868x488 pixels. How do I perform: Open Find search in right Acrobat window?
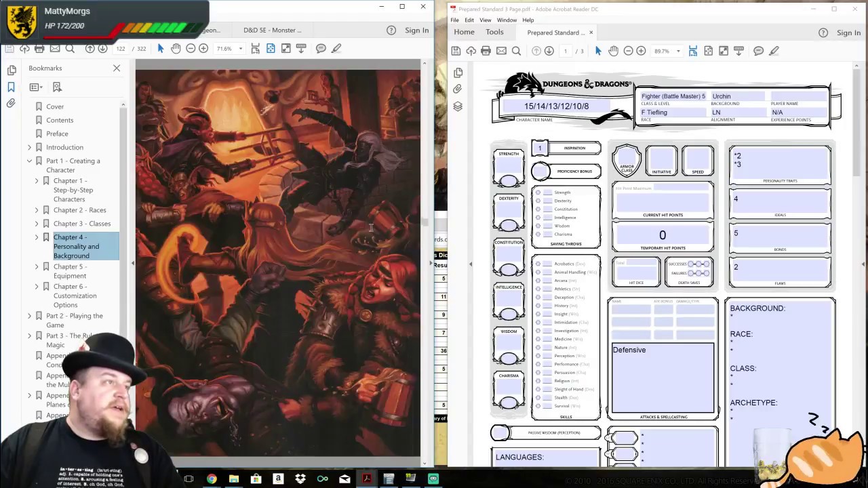(x=516, y=51)
